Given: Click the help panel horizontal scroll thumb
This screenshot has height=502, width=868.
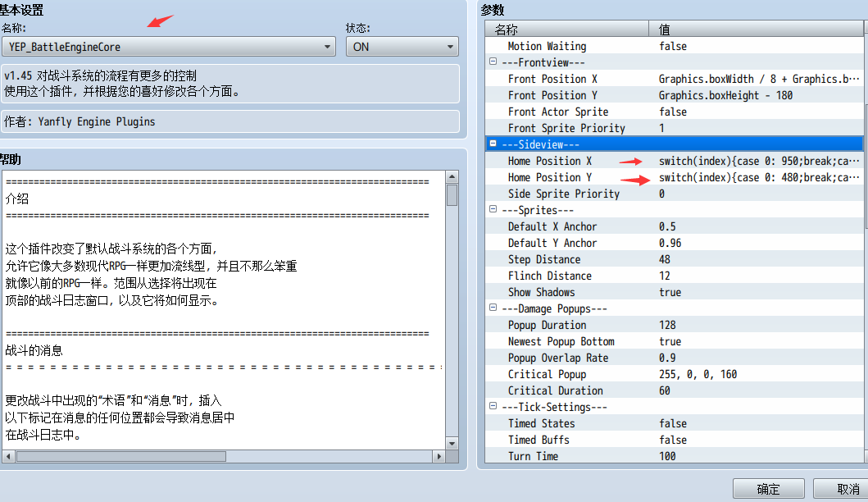Looking at the screenshot, I should point(121,457).
